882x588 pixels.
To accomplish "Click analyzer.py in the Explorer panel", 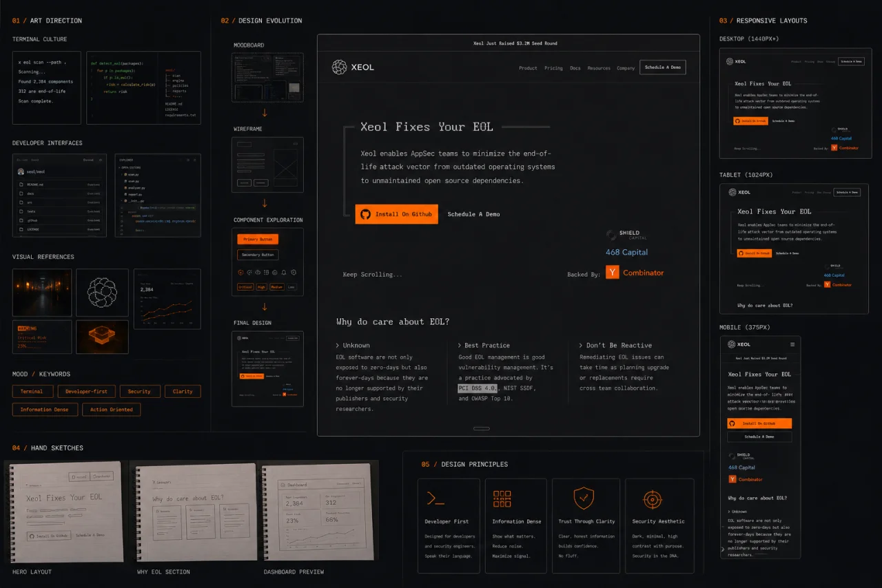I will point(135,187).
